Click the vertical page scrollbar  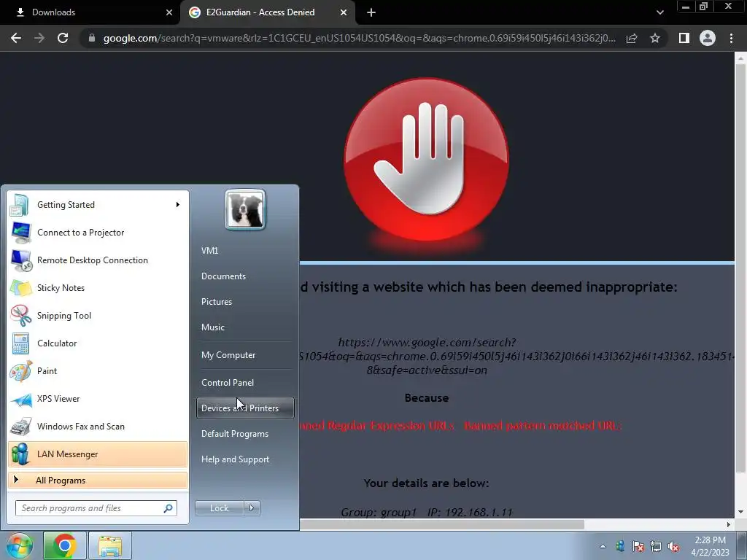click(x=741, y=267)
